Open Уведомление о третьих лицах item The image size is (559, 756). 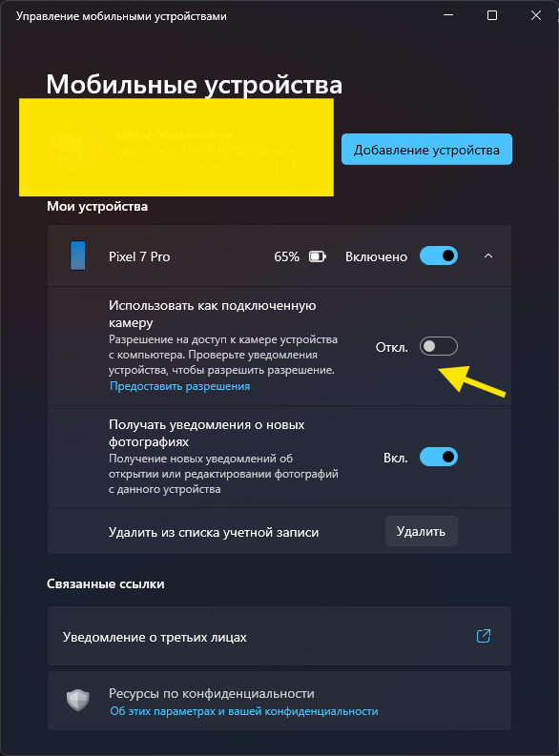tap(279, 637)
